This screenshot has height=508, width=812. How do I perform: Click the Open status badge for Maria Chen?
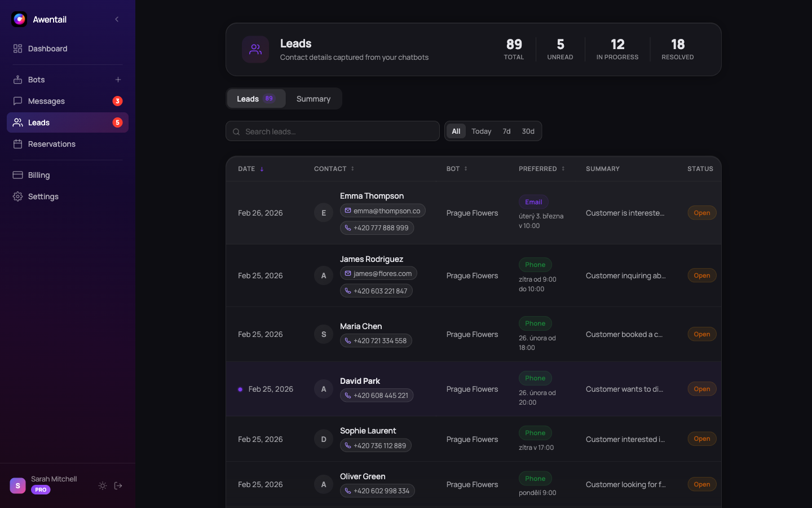coord(701,334)
